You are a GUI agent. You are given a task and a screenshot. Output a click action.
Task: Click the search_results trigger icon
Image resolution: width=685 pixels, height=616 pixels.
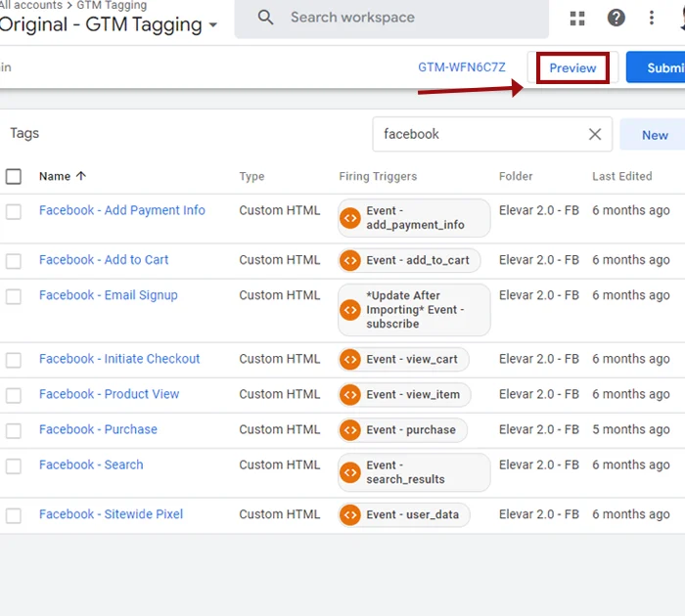(x=350, y=472)
